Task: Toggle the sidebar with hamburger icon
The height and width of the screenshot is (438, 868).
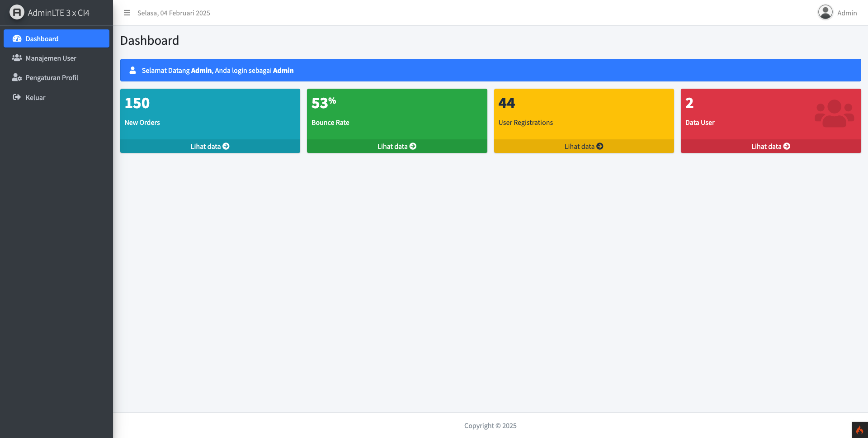Action: point(127,13)
